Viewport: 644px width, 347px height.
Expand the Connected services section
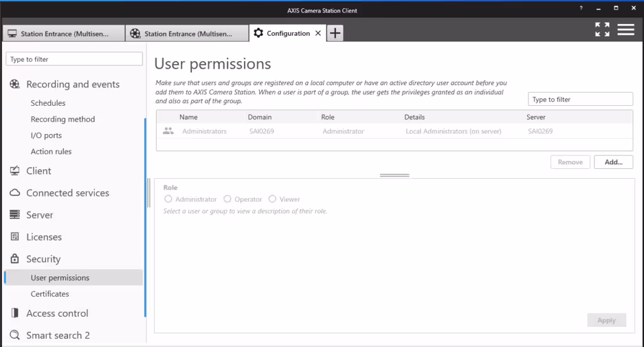tap(68, 193)
